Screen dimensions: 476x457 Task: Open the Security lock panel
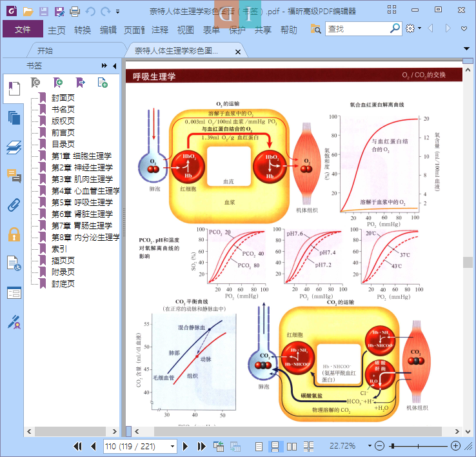coord(14,234)
